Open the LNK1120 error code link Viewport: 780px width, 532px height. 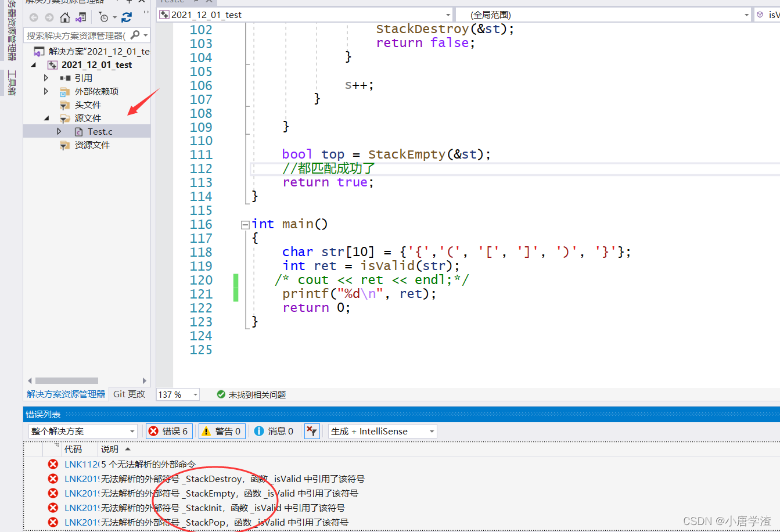point(81,464)
